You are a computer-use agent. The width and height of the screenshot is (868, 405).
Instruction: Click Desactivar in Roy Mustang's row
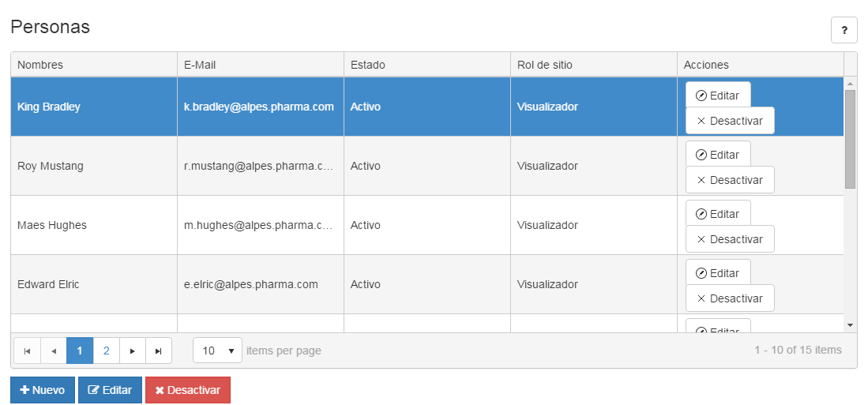[730, 180]
